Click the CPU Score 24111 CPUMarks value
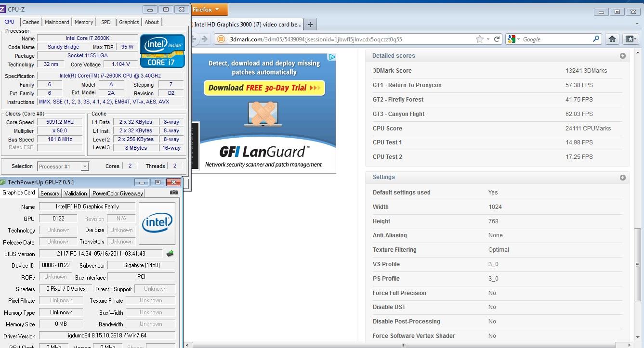 tap(588, 129)
